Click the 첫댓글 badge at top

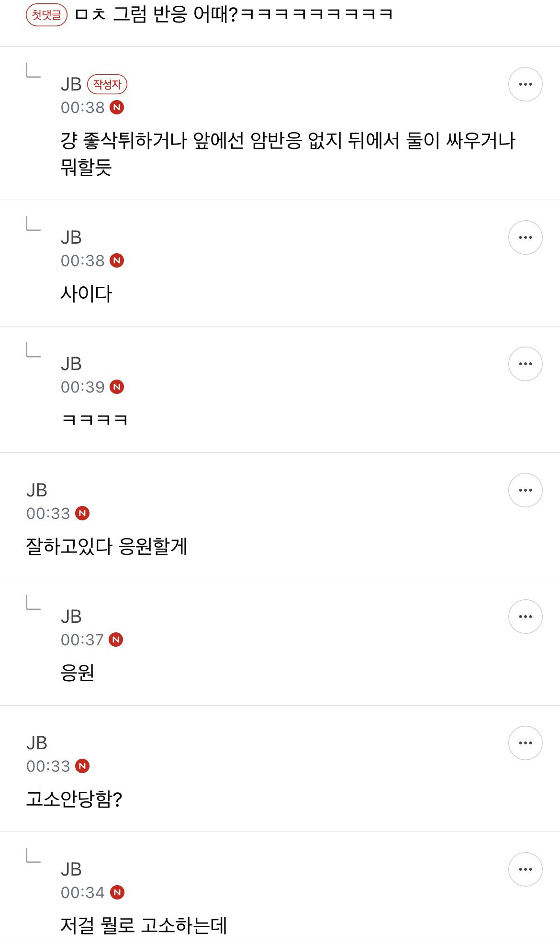click(46, 15)
